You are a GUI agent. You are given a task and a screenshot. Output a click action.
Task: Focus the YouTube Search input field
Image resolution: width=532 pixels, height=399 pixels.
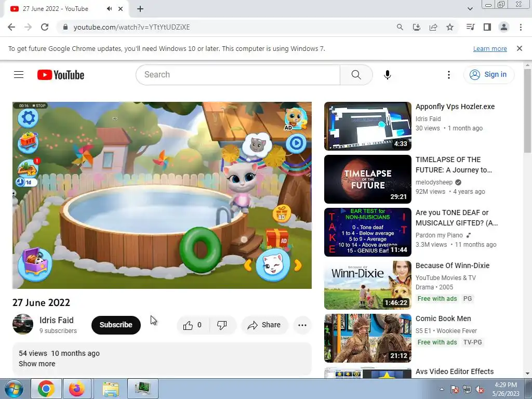[238, 75]
